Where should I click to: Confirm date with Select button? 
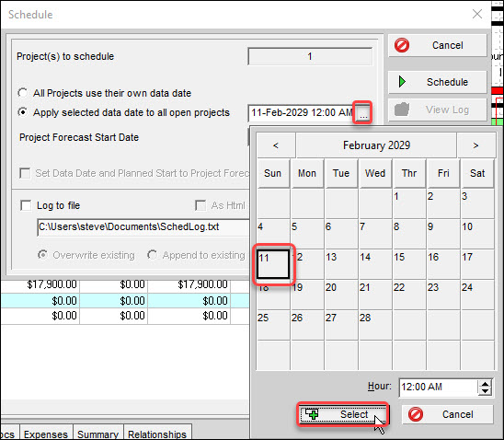point(343,414)
